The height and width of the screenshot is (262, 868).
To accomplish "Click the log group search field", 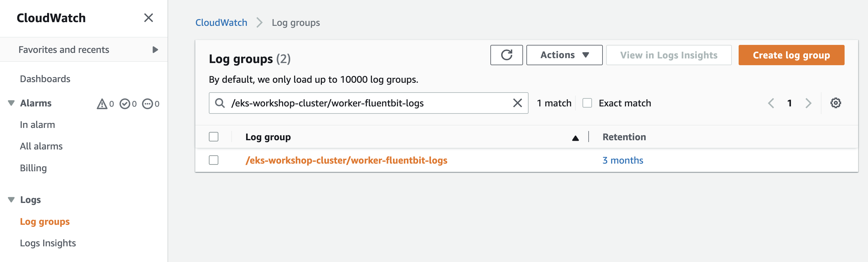I will point(368,103).
